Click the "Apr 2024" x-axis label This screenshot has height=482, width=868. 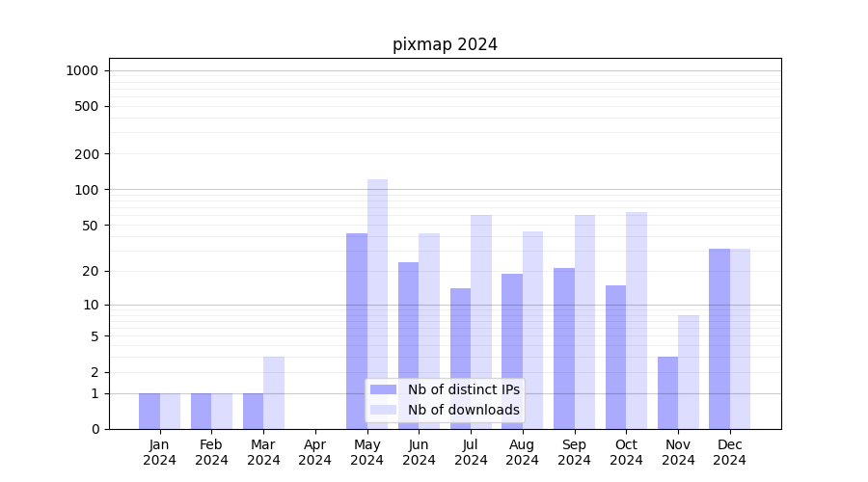pyautogui.click(x=315, y=452)
